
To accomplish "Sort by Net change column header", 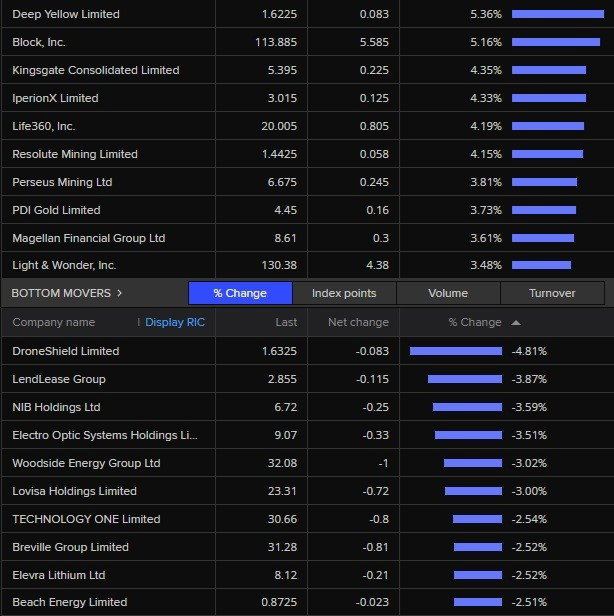I will (x=358, y=322).
